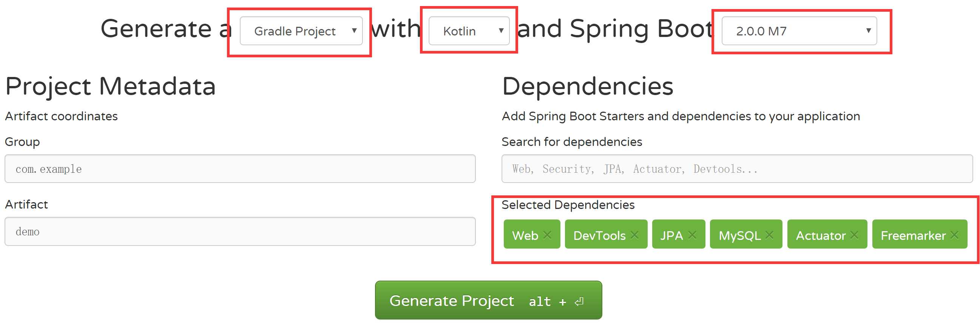
Task: Focus the Group input field
Action: click(240, 169)
